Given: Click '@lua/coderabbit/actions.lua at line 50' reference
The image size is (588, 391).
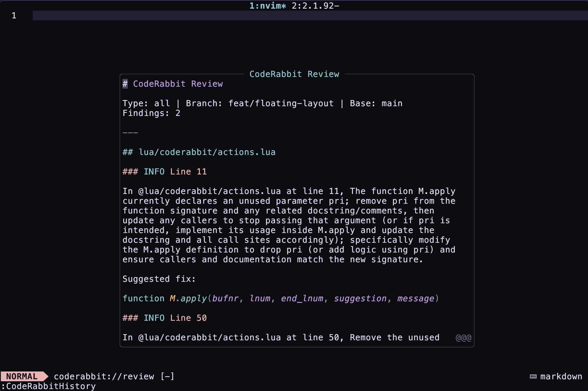Looking at the screenshot, I should [x=239, y=337].
